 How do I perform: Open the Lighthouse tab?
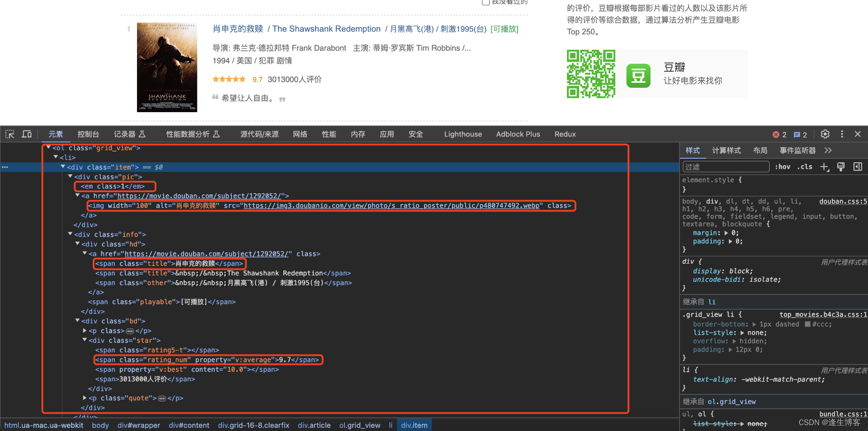463,134
